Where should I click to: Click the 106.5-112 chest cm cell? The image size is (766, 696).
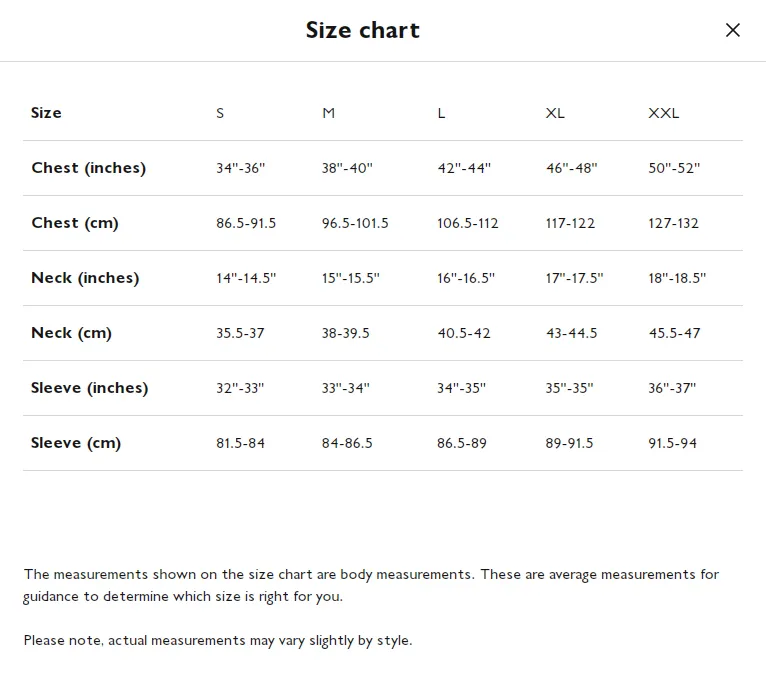coord(468,223)
